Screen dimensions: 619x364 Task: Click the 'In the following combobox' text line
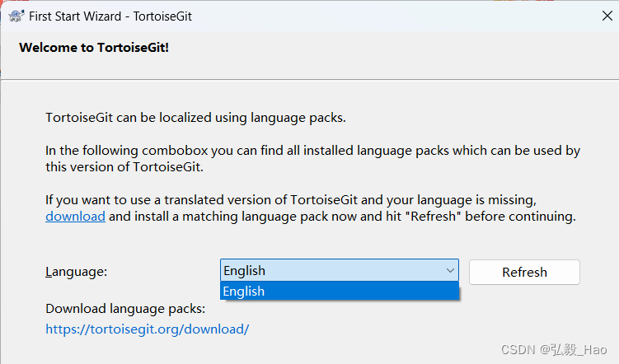tap(312, 151)
